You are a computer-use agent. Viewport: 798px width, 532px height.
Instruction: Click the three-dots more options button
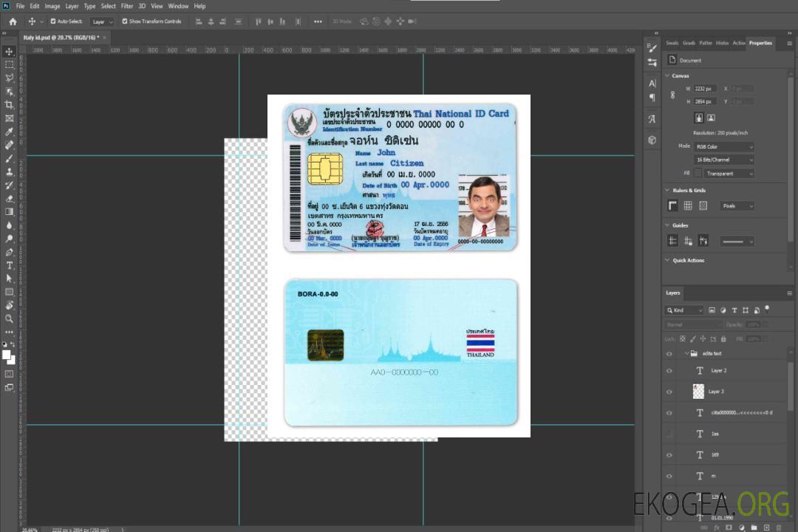coord(318,21)
